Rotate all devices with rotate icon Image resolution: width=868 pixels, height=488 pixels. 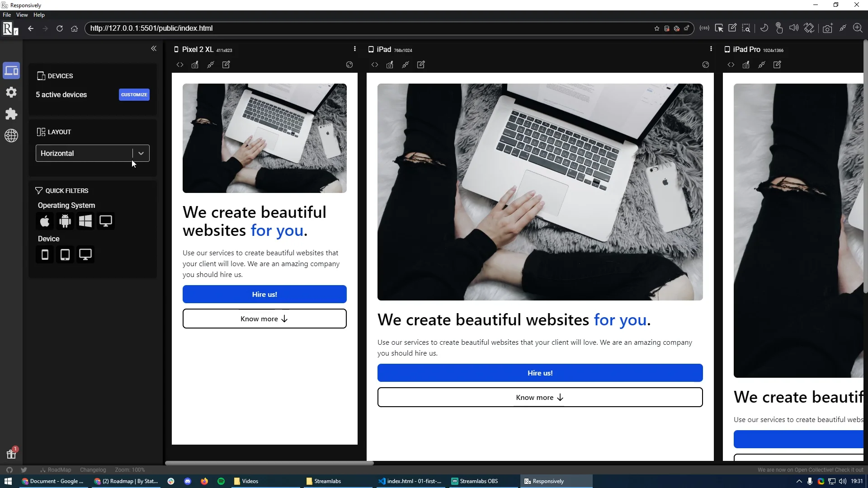(x=809, y=28)
